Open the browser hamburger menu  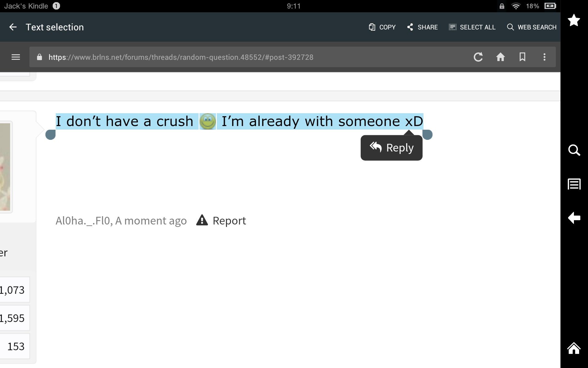16,57
